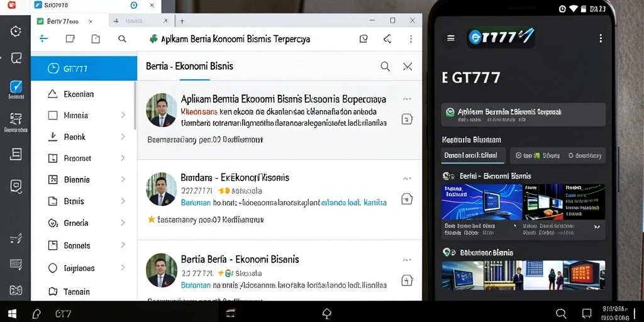This screenshot has width=644, height=322.
Task: Save the first Aplikam Berita article
Action: click(x=407, y=119)
